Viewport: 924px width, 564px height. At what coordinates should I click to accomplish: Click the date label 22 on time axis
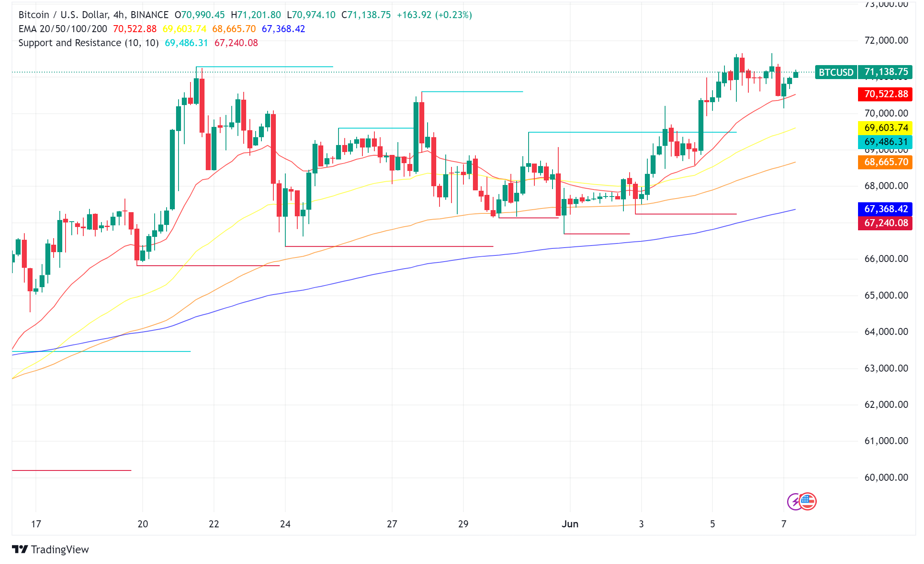[214, 524]
